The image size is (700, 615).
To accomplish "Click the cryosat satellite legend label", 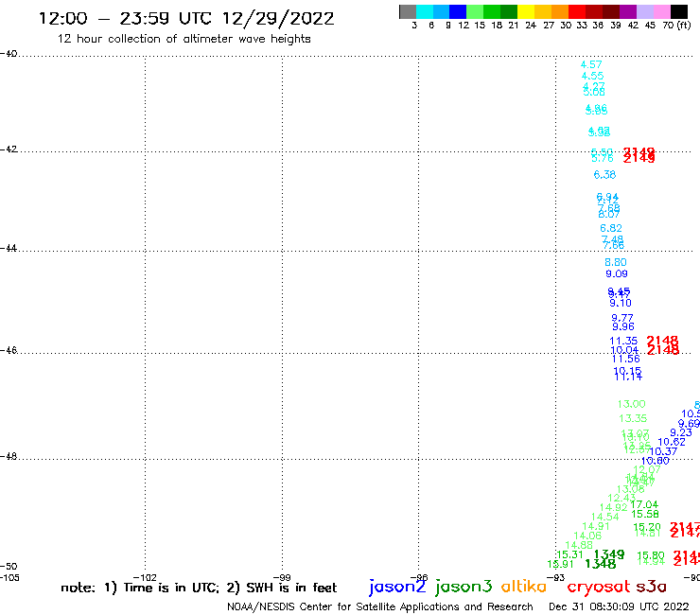I will [x=599, y=587].
